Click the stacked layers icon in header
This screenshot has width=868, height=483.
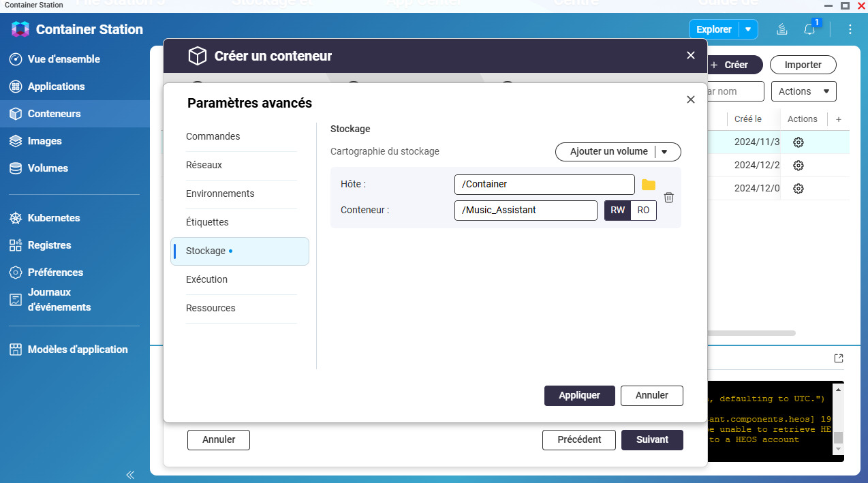pos(783,29)
